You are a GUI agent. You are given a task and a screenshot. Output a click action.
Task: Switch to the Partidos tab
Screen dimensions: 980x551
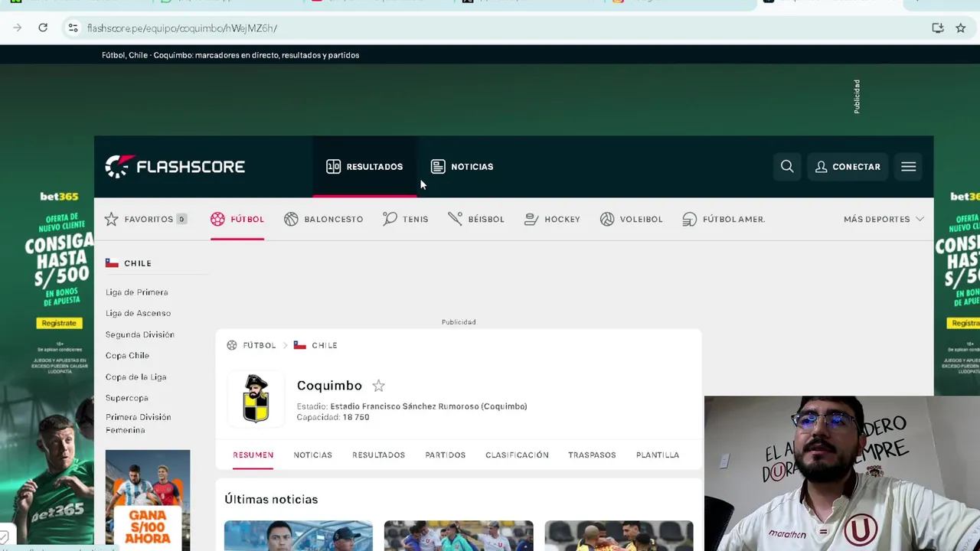[446, 455]
